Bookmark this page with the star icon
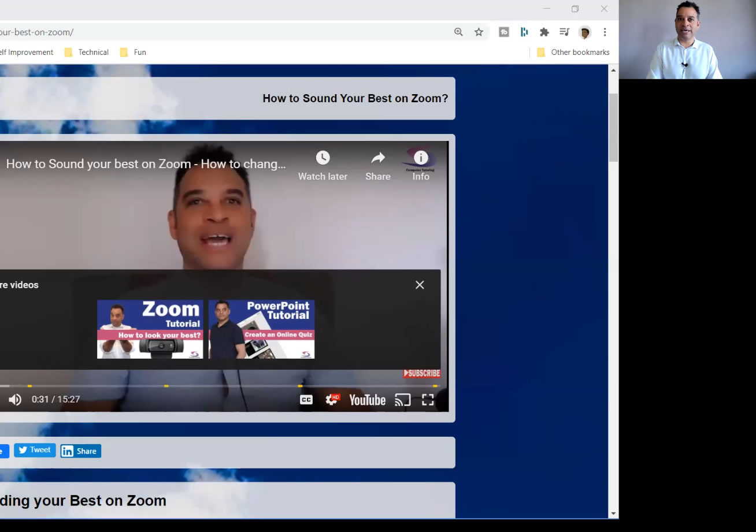Viewport: 756px width, 532px height. (479, 32)
